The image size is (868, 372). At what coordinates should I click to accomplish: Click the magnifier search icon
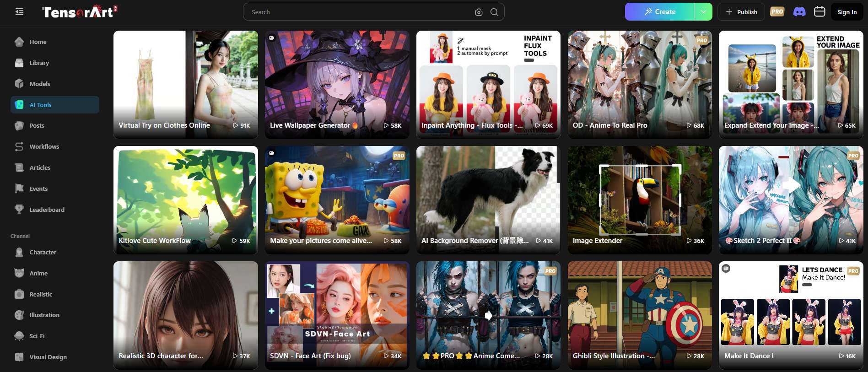(x=494, y=12)
